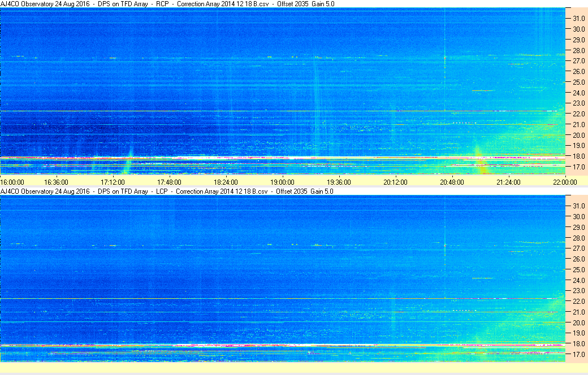Select the 18:24:00 time axis label
Image resolution: width=588 pixels, height=375 pixels.
point(226,182)
